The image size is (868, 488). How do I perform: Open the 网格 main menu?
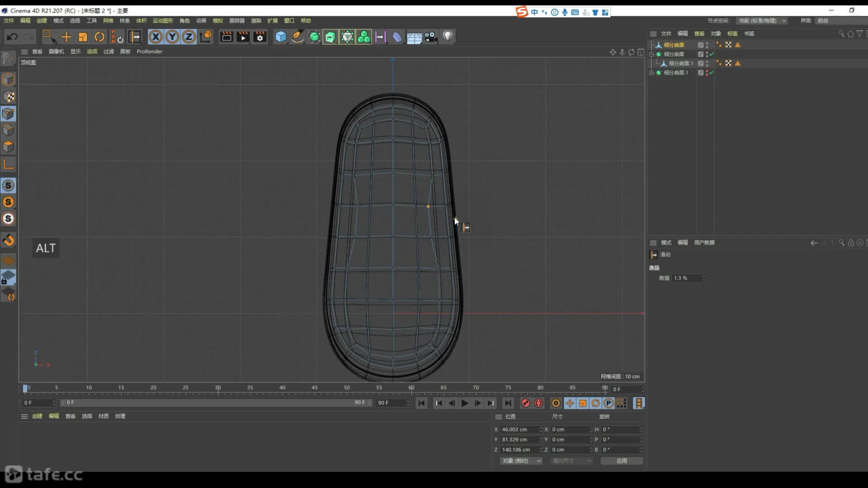pos(108,21)
